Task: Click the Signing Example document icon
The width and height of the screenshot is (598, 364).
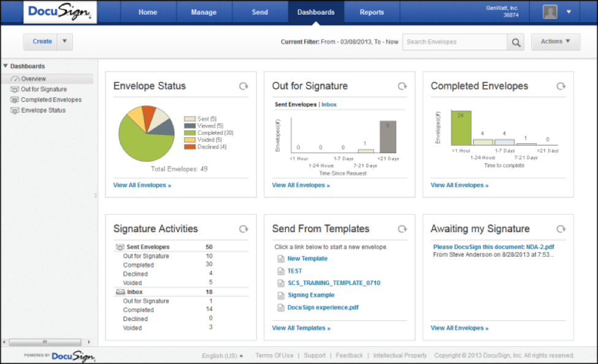Action: pos(281,295)
